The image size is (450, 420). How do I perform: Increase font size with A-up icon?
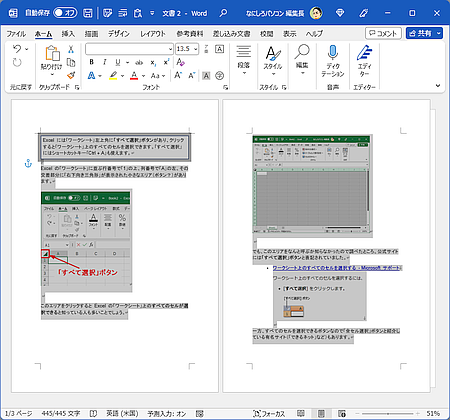tap(178, 75)
